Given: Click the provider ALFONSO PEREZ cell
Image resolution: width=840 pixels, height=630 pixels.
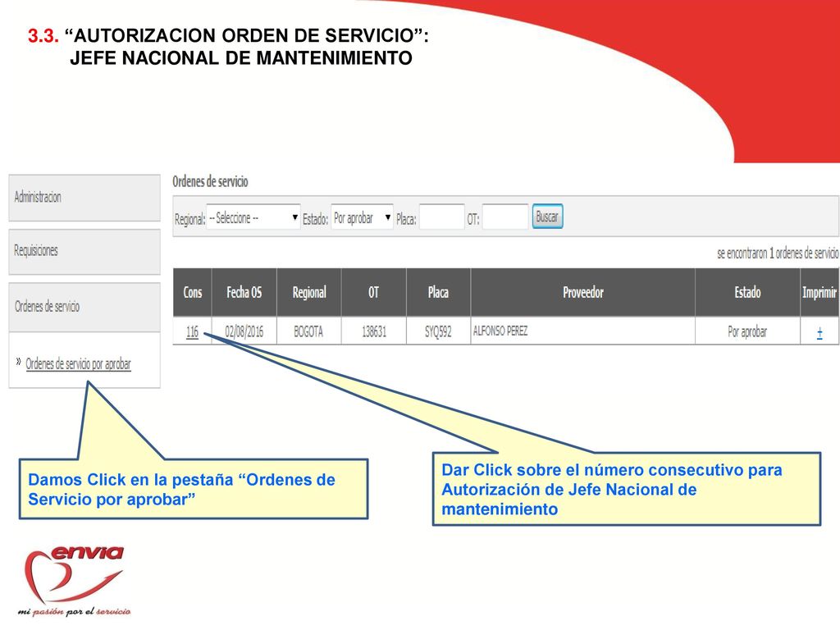Looking at the screenshot, I should [x=583, y=331].
